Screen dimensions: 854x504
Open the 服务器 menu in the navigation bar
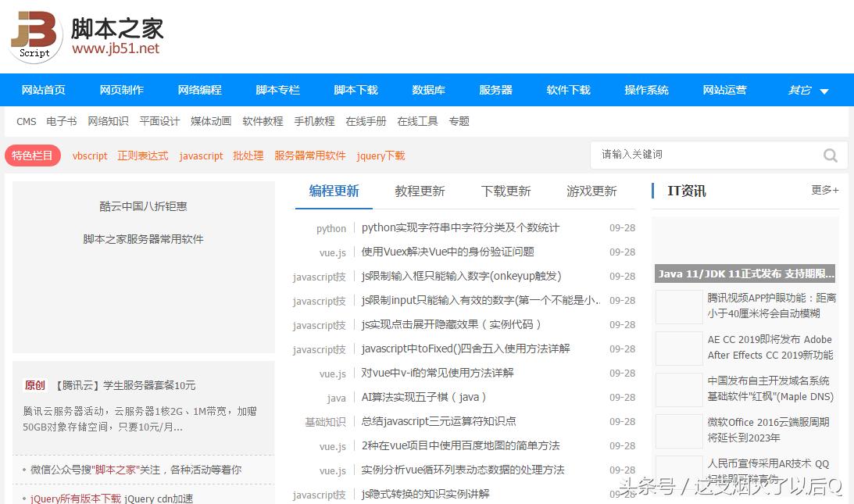click(x=495, y=90)
